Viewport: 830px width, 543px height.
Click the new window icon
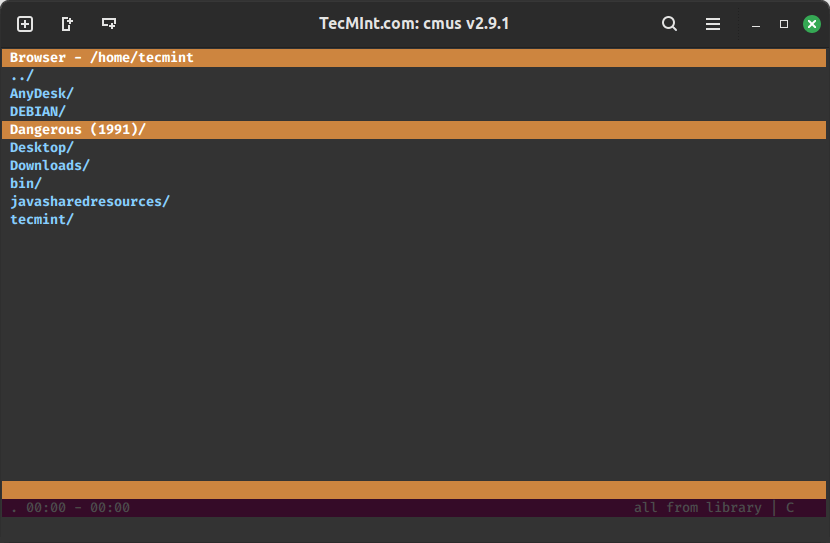pyautogui.click(x=109, y=24)
